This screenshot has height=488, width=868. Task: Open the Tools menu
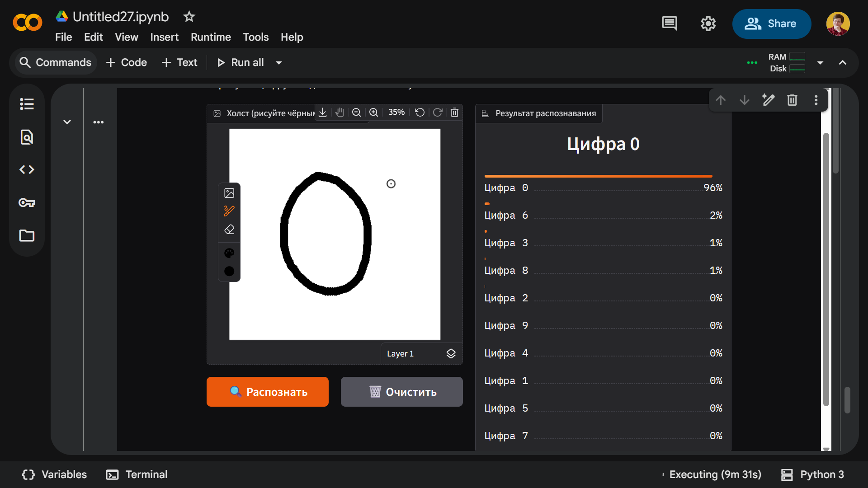(x=255, y=37)
